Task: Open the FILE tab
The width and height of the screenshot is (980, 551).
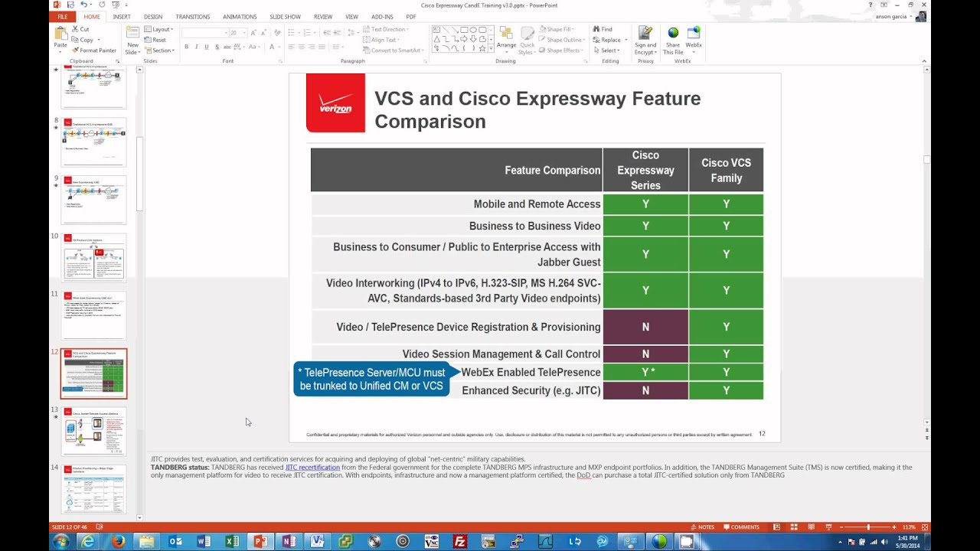Action: click(63, 17)
